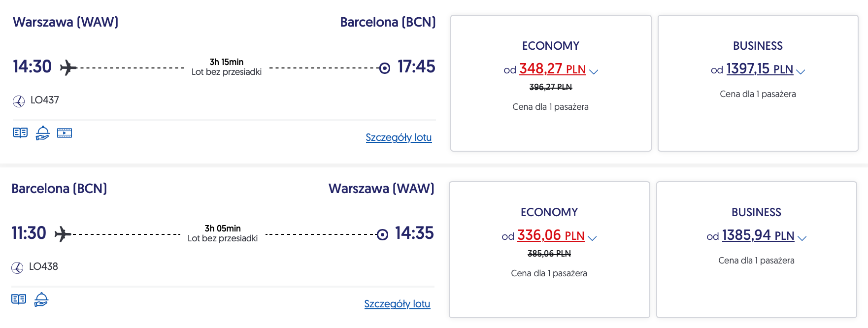Image resolution: width=868 pixels, height=328 pixels.
Task: Click airplane departure icon next to 11:30
Action: click(x=63, y=234)
